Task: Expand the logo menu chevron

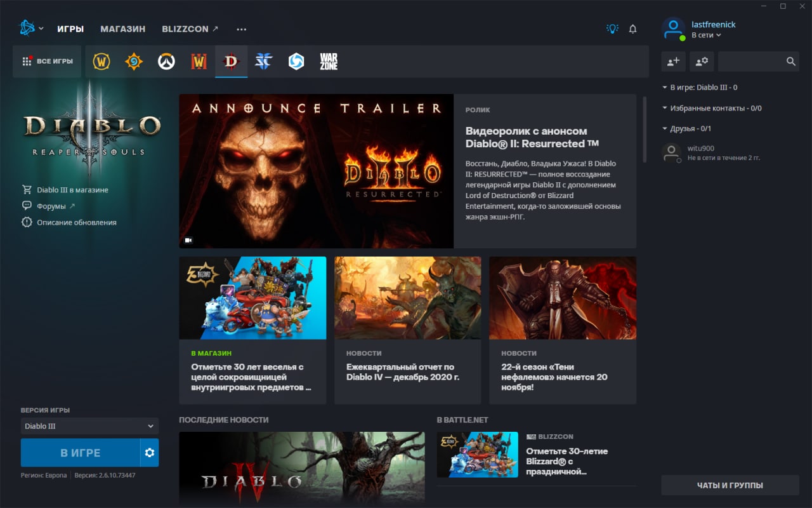Action: 41,29
